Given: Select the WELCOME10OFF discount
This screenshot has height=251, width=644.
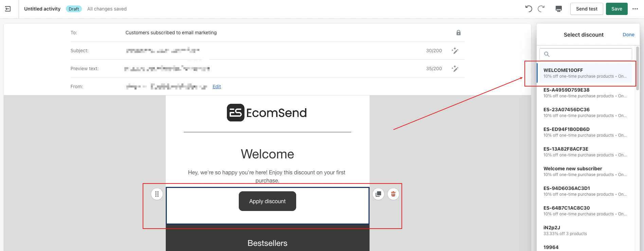Looking at the screenshot, I should click(x=585, y=73).
